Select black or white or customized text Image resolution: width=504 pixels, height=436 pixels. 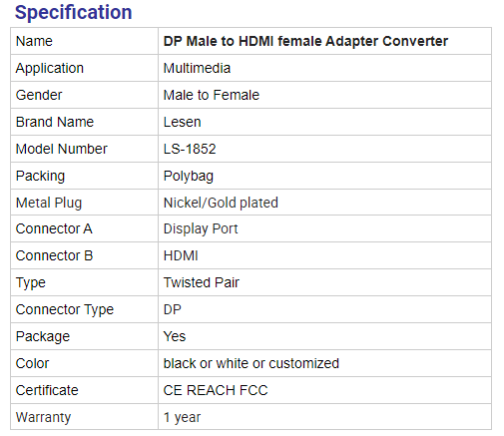click(251, 363)
